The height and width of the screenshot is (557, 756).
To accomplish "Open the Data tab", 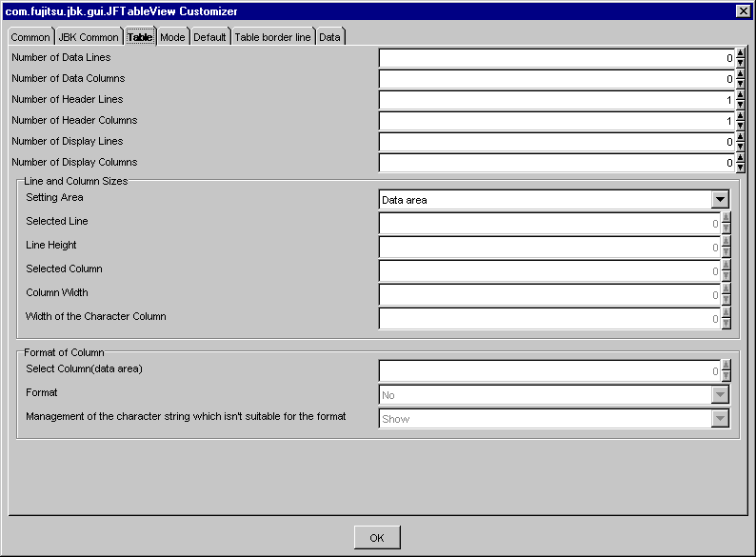I will click(329, 37).
